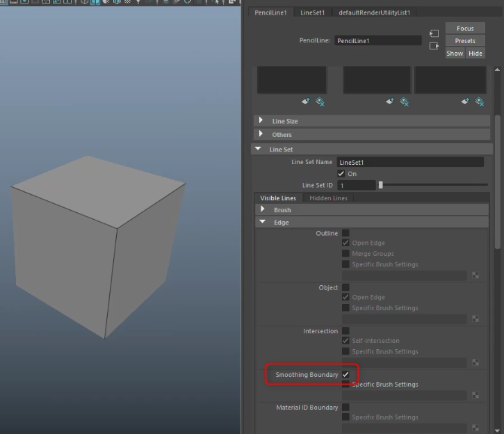Enable the Intersection checkbox
Screen dimensions: 504x434
pyautogui.click(x=346, y=330)
